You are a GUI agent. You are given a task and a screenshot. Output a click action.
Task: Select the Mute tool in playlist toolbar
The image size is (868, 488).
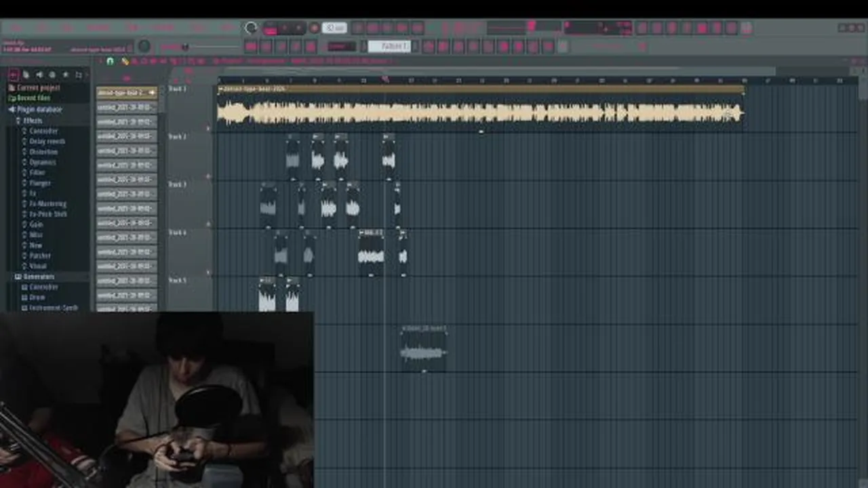click(x=153, y=61)
